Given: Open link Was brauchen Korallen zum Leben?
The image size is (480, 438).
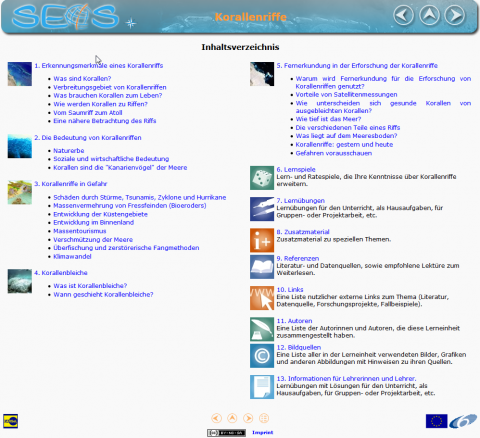Looking at the screenshot, I should [108, 96].
